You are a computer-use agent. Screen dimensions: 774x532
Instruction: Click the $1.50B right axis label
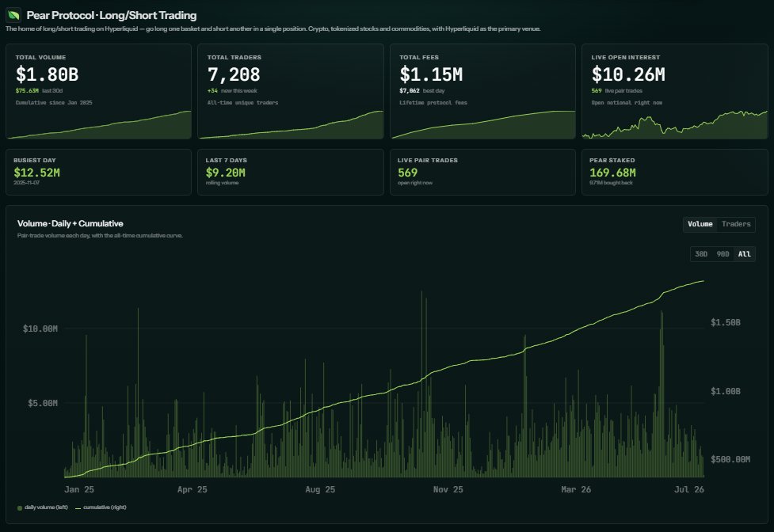point(725,322)
